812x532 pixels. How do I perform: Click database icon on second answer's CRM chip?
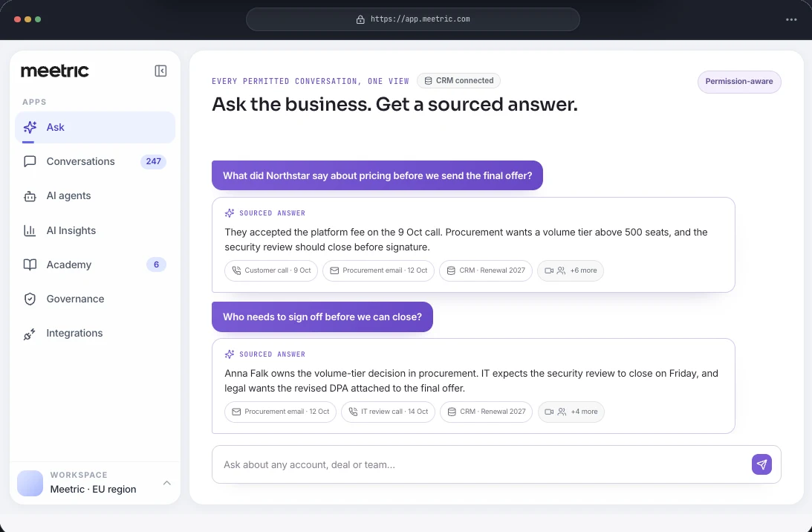(x=452, y=412)
